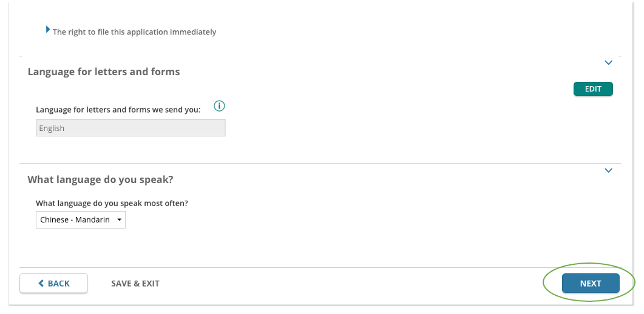Click the EDIT button
The image size is (644, 314).
point(593,89)
